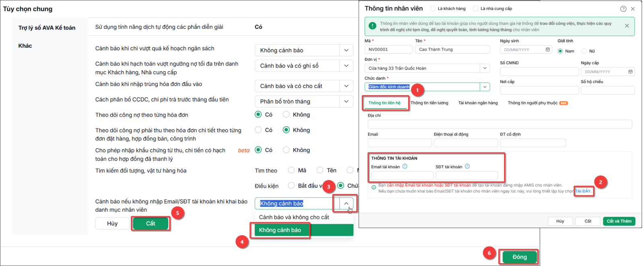Image resolution: width=644 pixels, height=266 pixels.
Task: Check the Là nhà cung cấp checkbox
Action: [x=475, y=8]
